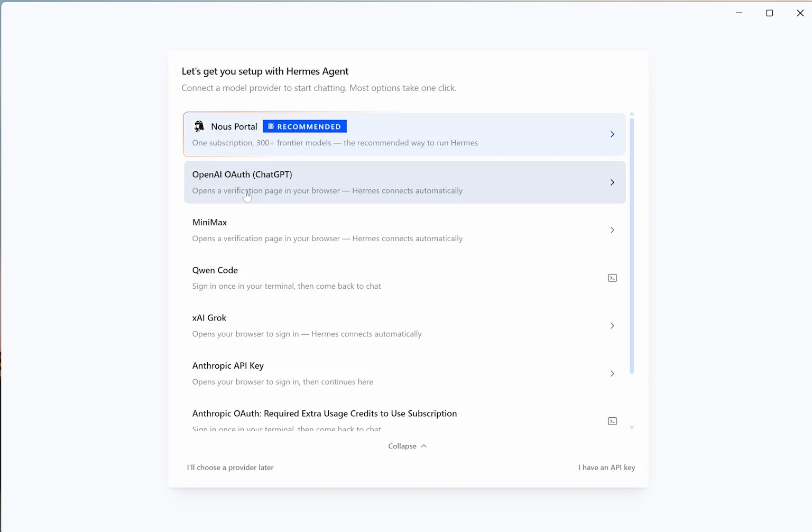Select Anthropic OAuth Required Extra Usage Credits title
This screenshot has height=532, width=812.
(x=325, y=414)
